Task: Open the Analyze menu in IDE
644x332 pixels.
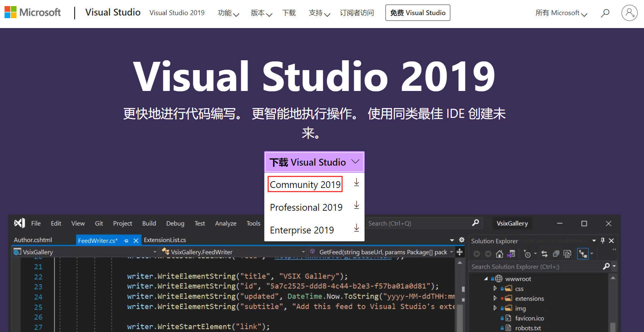Action: click(226, 223)
